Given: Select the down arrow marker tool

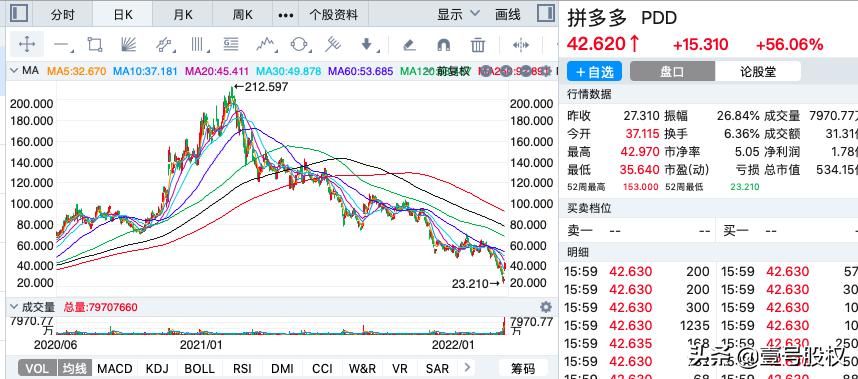Looking at the screenshot, I should pos(368,44).
